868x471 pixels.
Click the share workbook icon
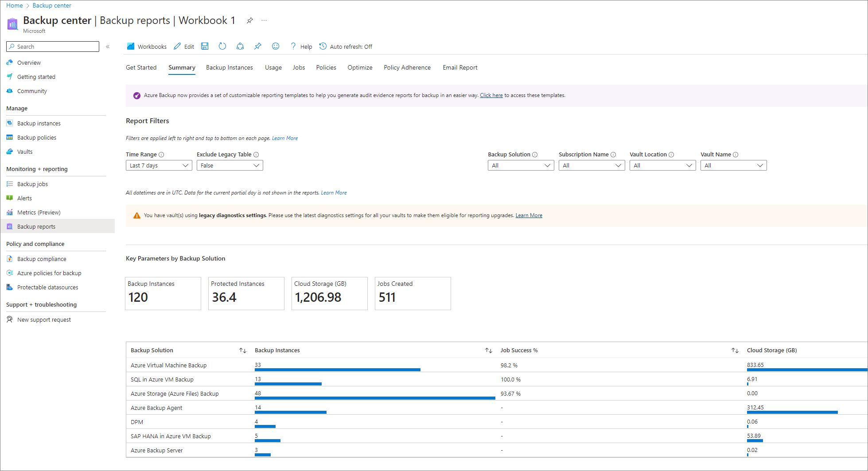tap(240, 47)
